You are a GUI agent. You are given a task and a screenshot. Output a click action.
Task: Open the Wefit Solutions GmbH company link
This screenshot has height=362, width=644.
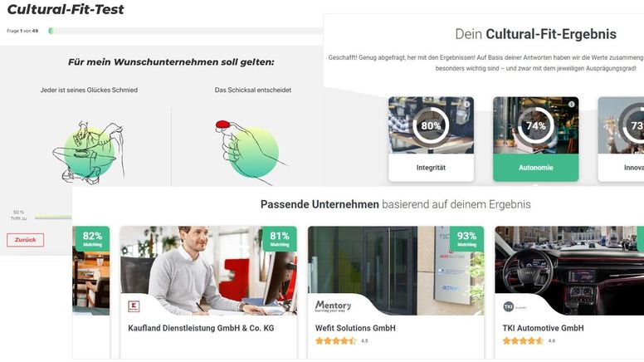click(x=355, y=328)
